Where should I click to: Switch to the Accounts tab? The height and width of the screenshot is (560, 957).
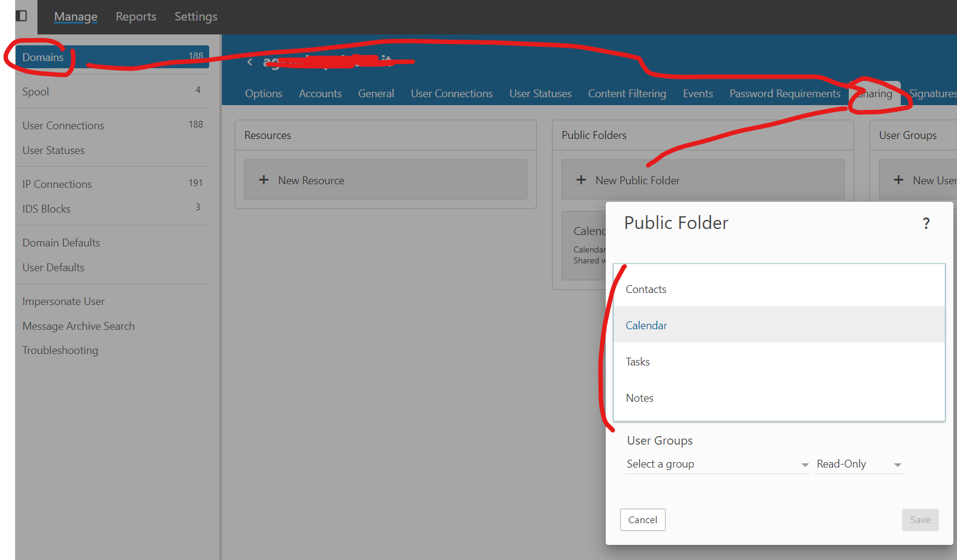pyautogui.click(x=320, y=94)
